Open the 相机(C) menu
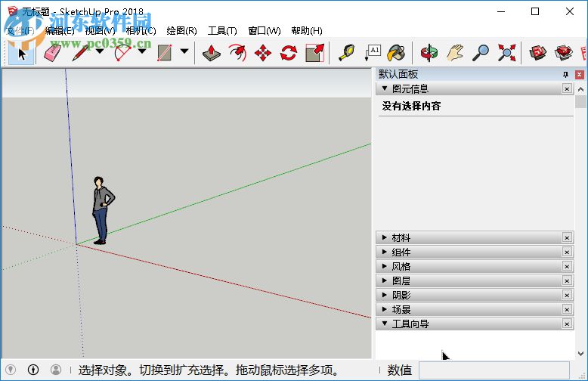 pos(141,31)
